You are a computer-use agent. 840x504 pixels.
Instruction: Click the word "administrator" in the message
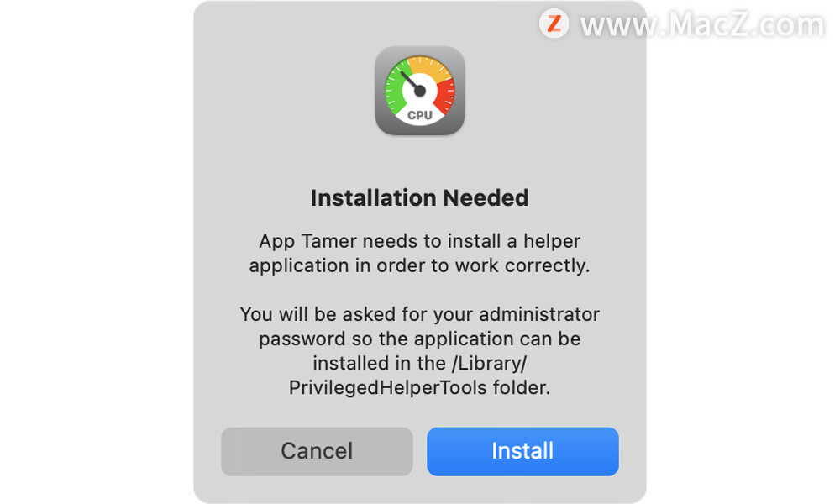pos(539,314)
